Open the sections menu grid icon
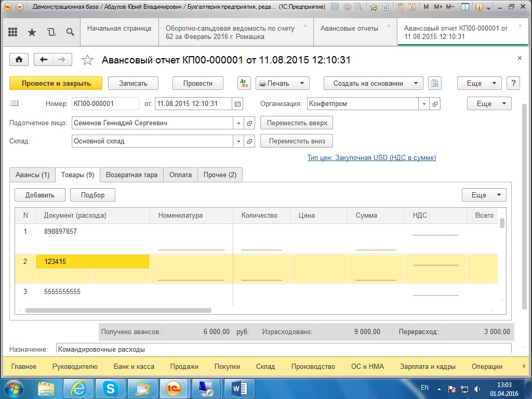This screenshot has width=532, height=399. click(12, 32)
